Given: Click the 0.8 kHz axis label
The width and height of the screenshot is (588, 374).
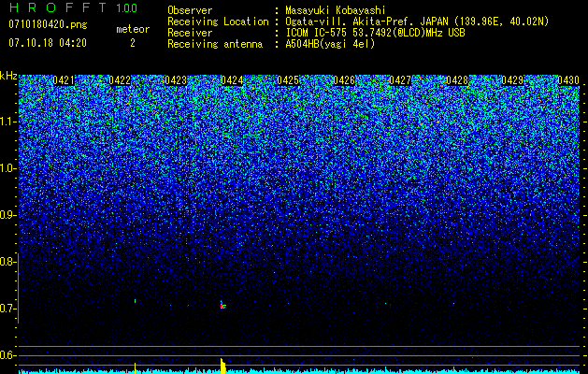Looking at the screenshot, I should coord(7,262).
